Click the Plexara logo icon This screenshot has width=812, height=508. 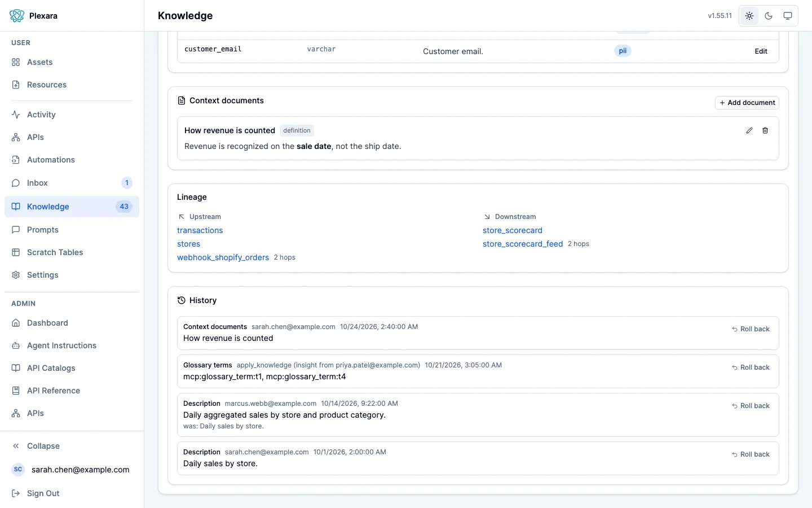(17, 16)
